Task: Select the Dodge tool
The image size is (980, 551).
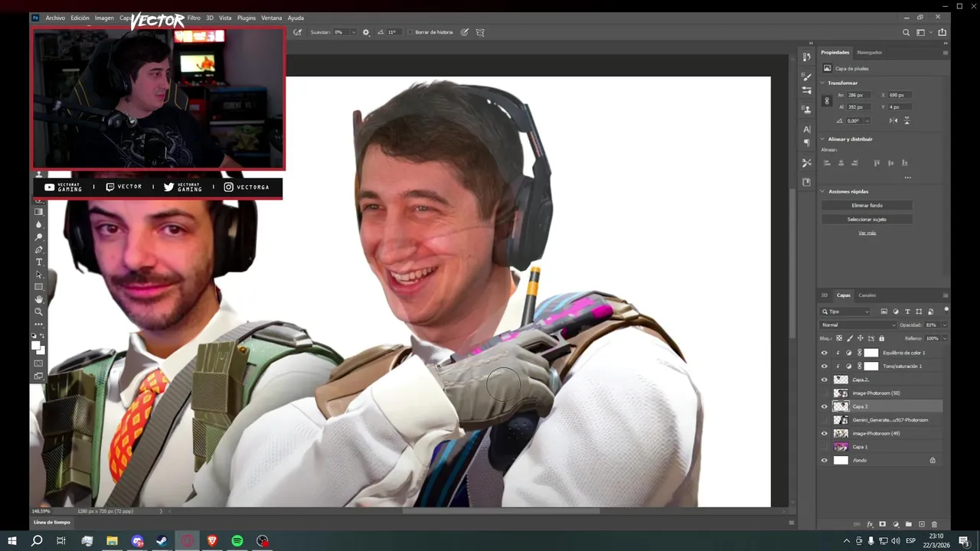Action: point(39,237)
